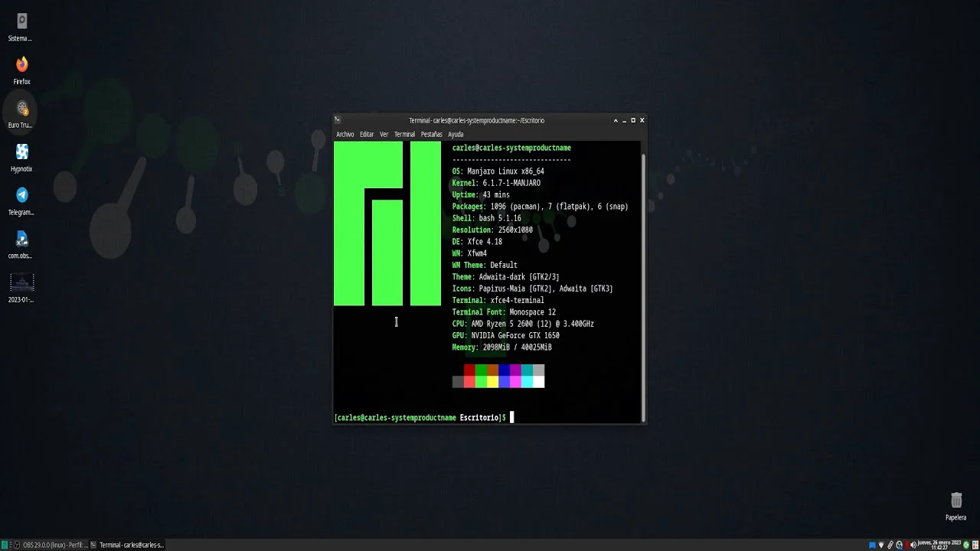980x551 pixels.
Task: Click the network icon in system tray
Action: coord(880,545)
